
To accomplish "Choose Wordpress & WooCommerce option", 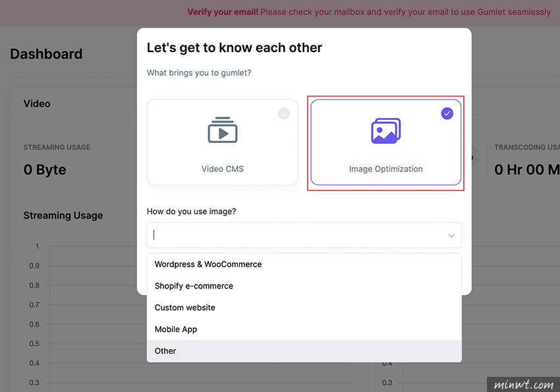I will [x=304, y=264].
